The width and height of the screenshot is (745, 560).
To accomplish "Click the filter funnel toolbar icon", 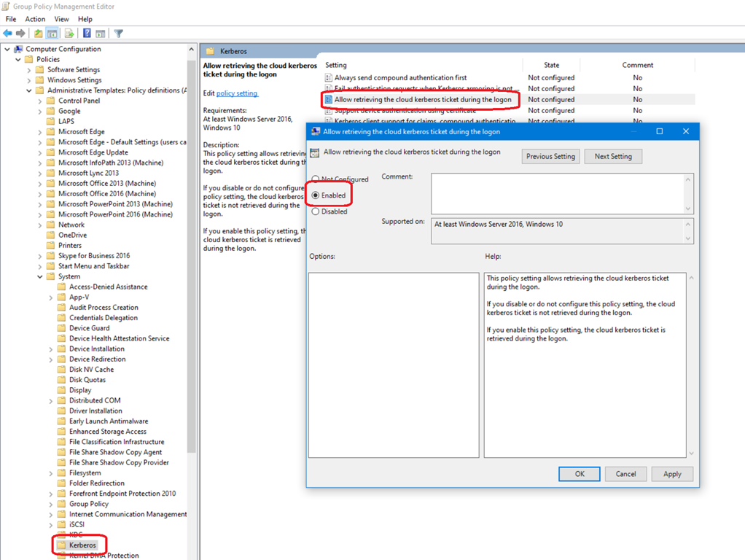I will point(119,34).
